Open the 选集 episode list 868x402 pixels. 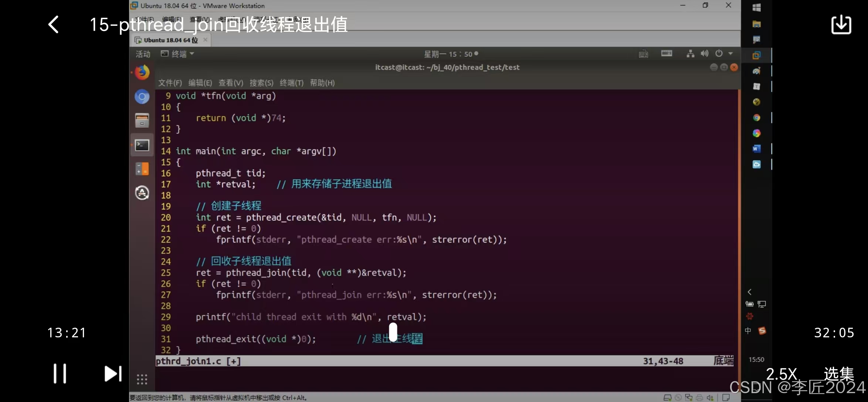[838, 374]
